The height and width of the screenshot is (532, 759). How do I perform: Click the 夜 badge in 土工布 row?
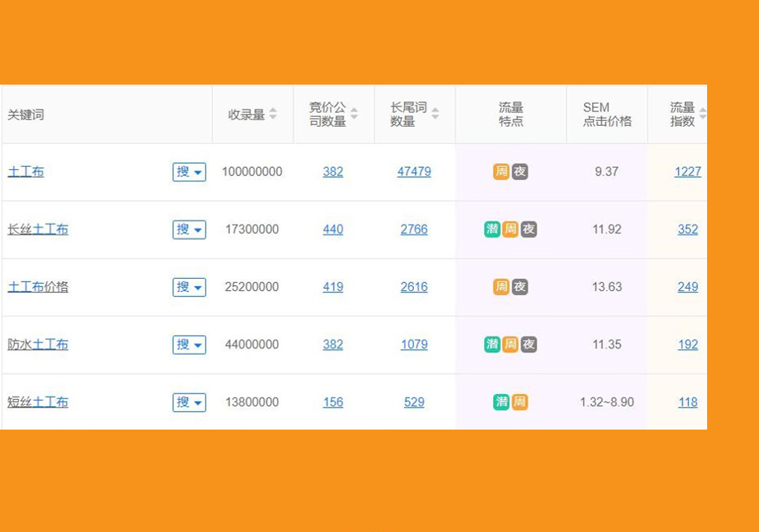coord(520,171)
